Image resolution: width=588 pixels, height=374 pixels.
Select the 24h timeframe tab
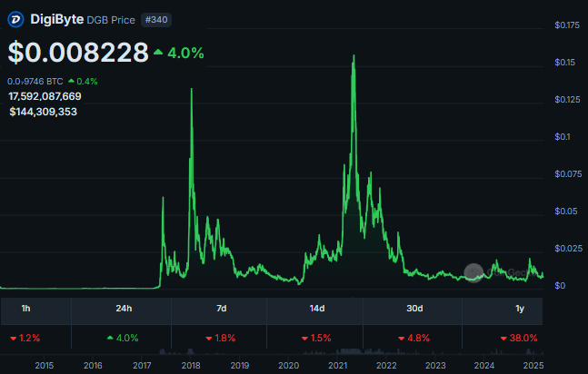click(124, 309)
